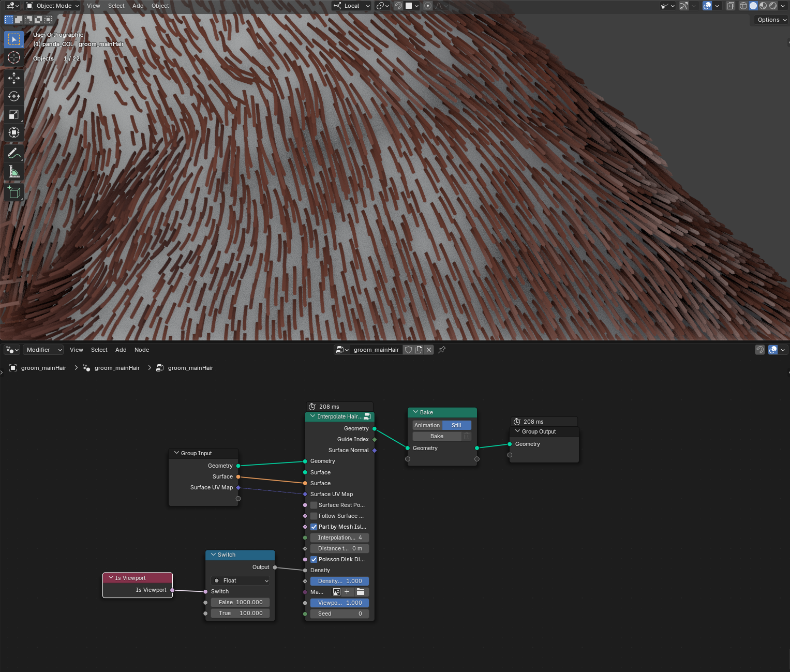Screen dimensions: 790x672
Task: Activate the Transform tool
Action: (x=14, y=132)
